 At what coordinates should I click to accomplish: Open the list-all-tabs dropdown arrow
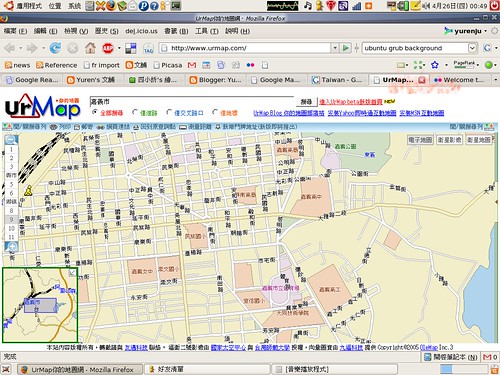(x=496, y=80)
